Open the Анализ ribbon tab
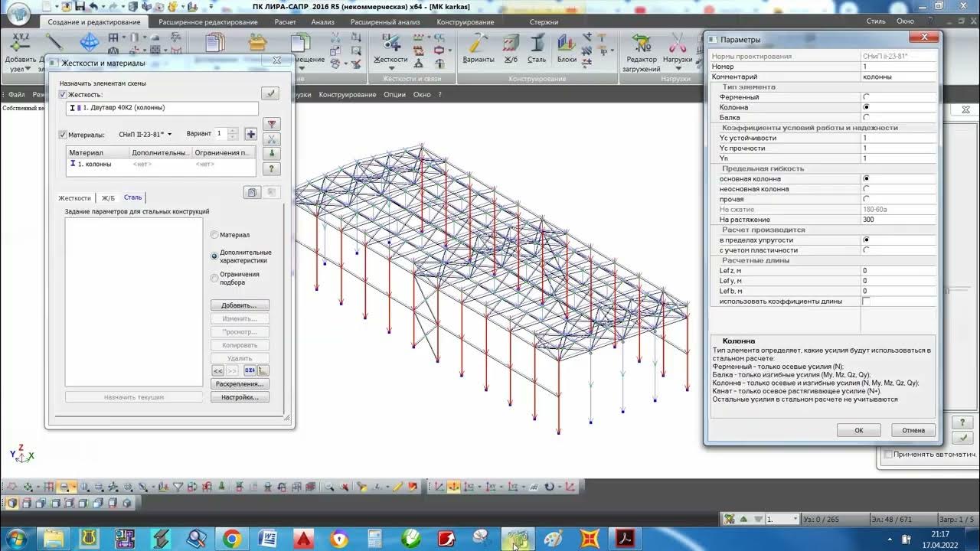 323,22
